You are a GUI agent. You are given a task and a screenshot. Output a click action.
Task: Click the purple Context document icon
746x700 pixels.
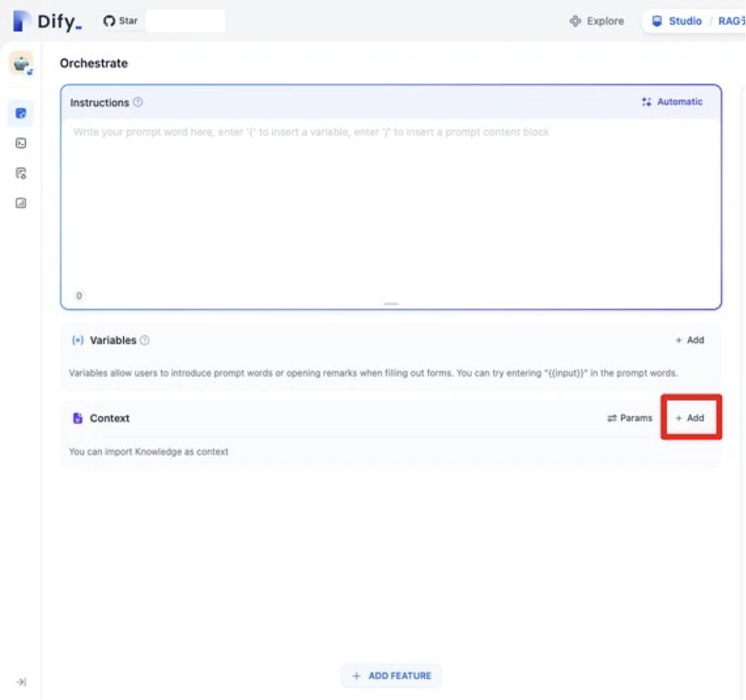(x=77, y=418)
